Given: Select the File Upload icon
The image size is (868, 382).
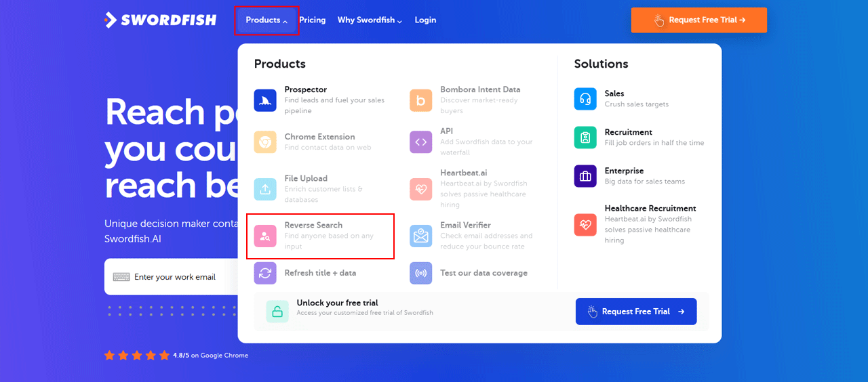Looking at the screenshot, I should tap(265, 189).
